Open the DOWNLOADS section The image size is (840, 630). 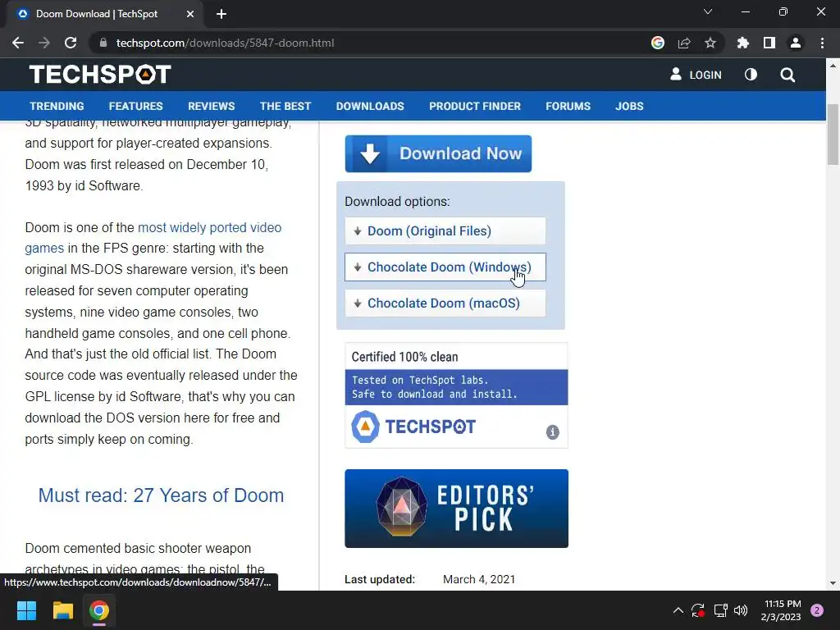pyautogui.click(x=370, y=106)
